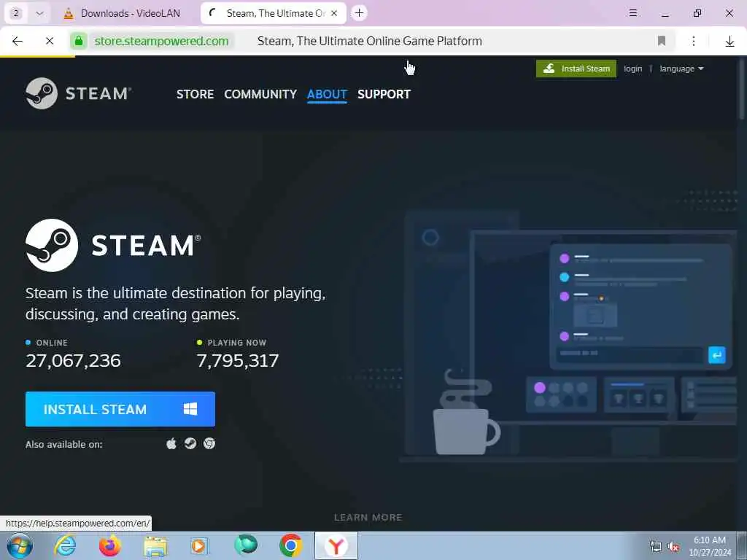The width and height of the screenshot is (747, 560).
Task: Click the 'Also available on:' label
Action: (64, 444)
